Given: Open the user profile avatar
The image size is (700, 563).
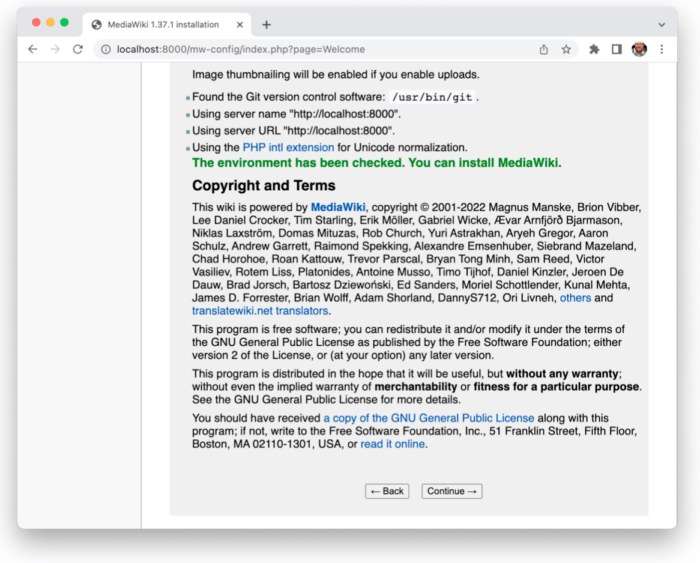Looking at the screenshot, I should click(639, 49).
